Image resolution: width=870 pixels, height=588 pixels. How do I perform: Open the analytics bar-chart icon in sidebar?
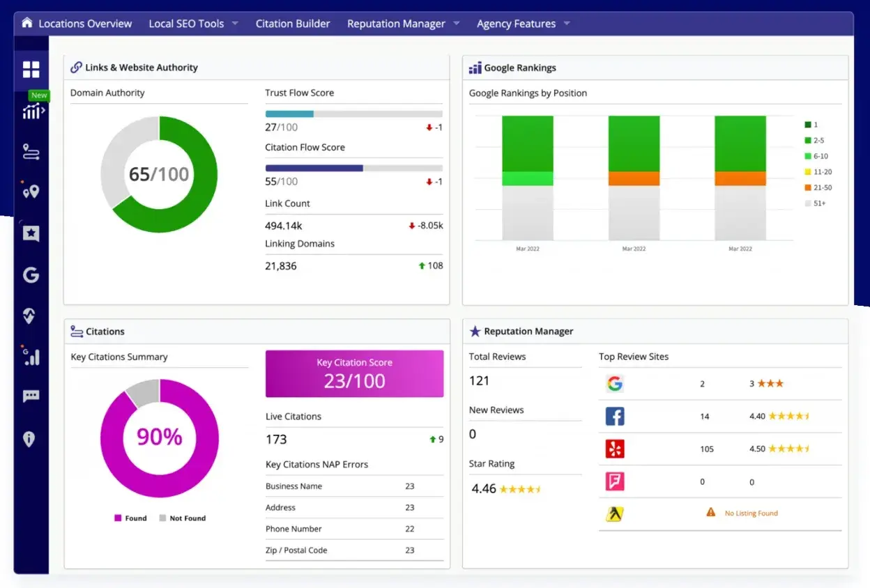tap(31, 357)
